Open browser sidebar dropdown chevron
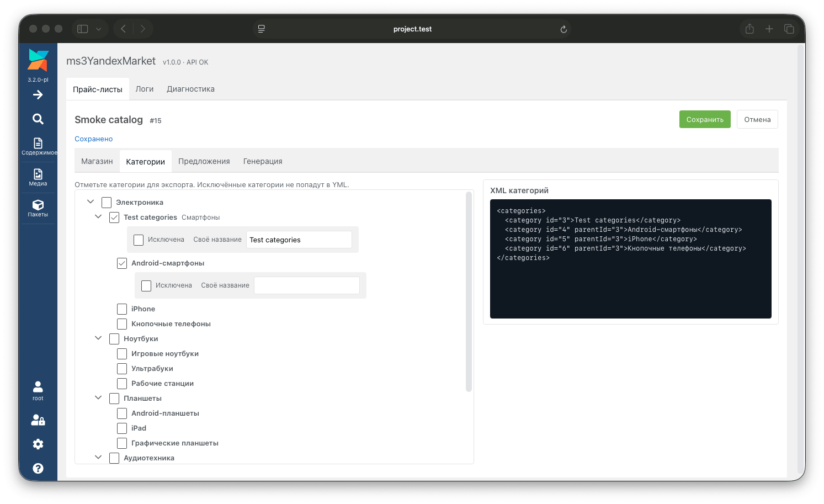Viewport: 824px width, 504px height. tap(98, 29)
